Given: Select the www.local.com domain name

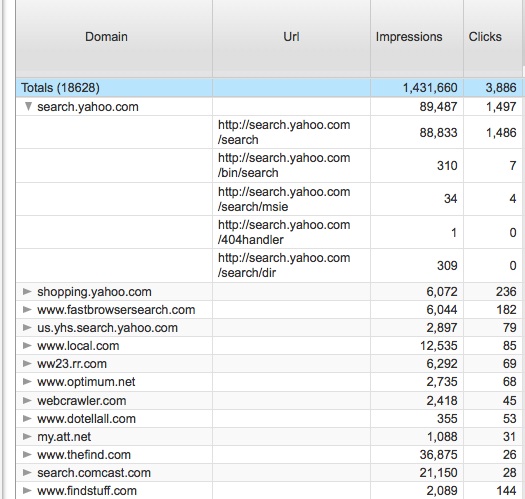Looking at the screenshot, I should point(78,346).
